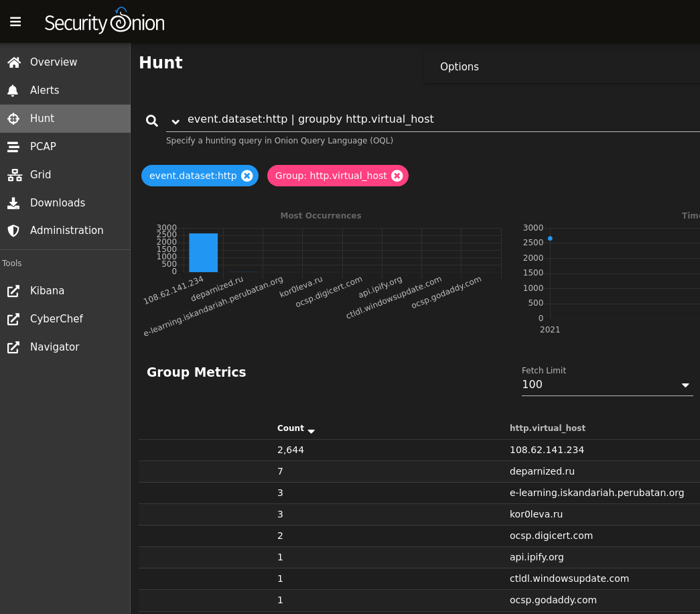The height and width of the screenshot is (614, 700).
Task: Click the api.ipify.org table cell
Action: 537,557
